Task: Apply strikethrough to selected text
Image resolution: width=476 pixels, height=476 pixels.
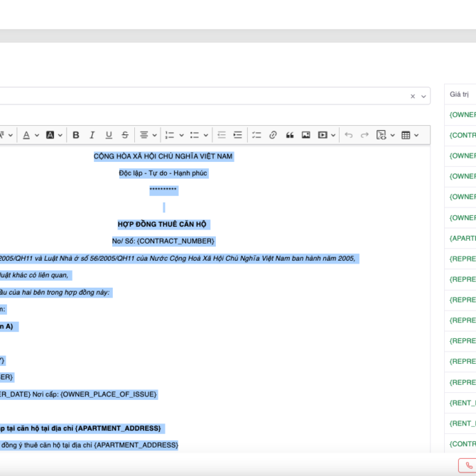Action: (125, 135)
